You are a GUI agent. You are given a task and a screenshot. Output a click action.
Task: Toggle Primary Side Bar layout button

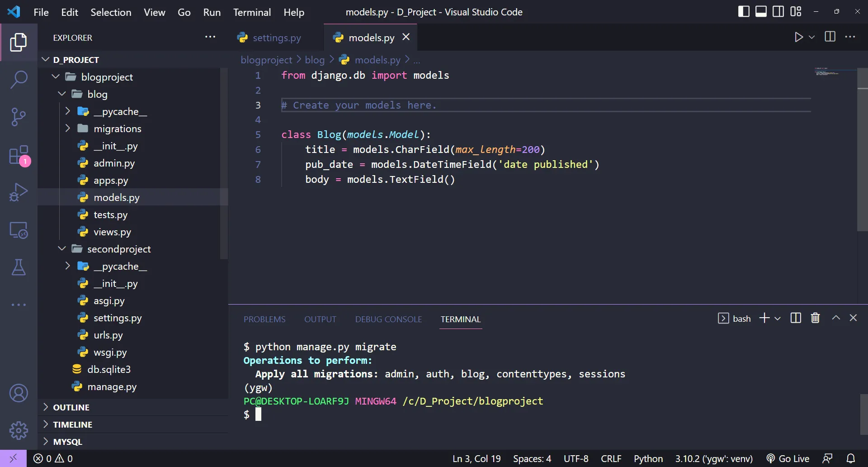(743, 12)
